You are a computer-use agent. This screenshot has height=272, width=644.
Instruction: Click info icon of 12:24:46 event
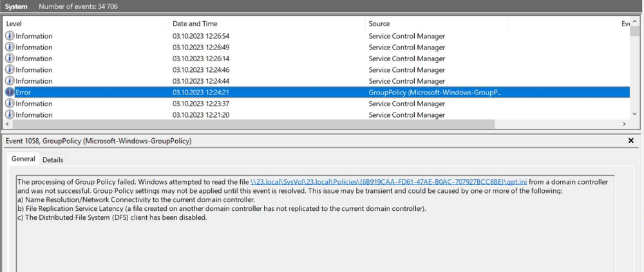[x=10, y=70]
